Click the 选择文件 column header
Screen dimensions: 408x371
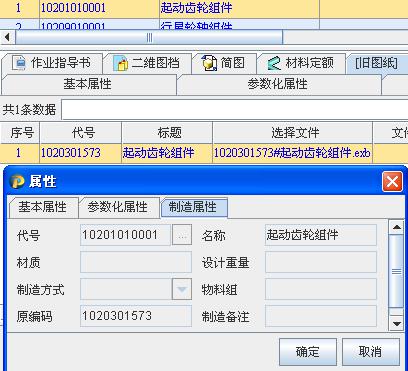click(292, 133)
